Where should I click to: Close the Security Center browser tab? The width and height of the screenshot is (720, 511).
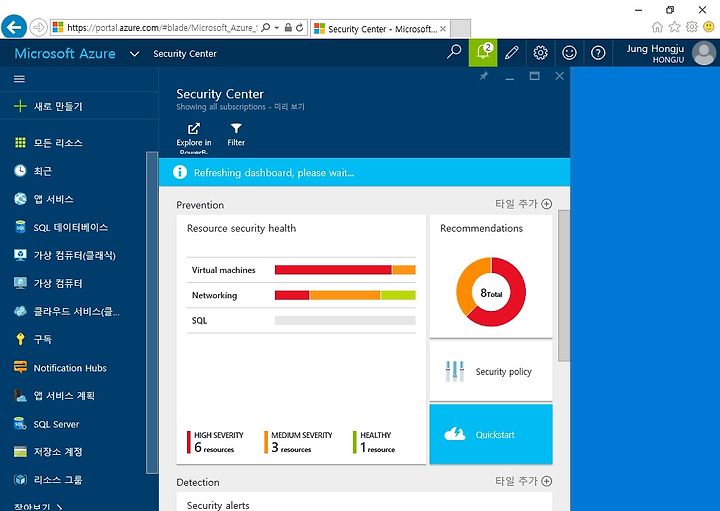(x=443, y=28)
